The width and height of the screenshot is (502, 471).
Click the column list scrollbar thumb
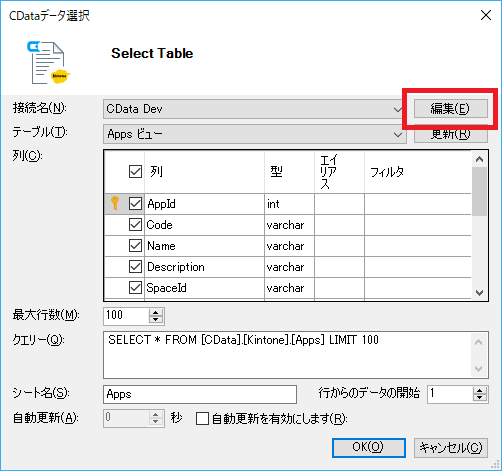point(480,191)
